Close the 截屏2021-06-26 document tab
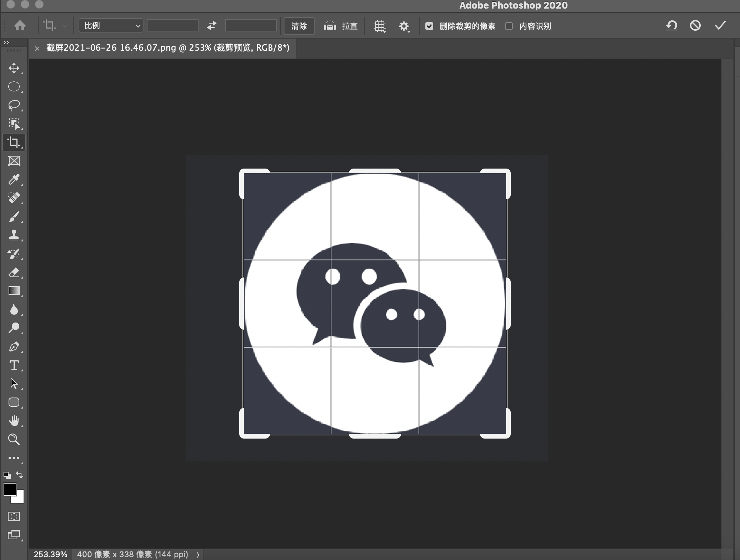This screenshot has width=740, height=560. point(37,48)
